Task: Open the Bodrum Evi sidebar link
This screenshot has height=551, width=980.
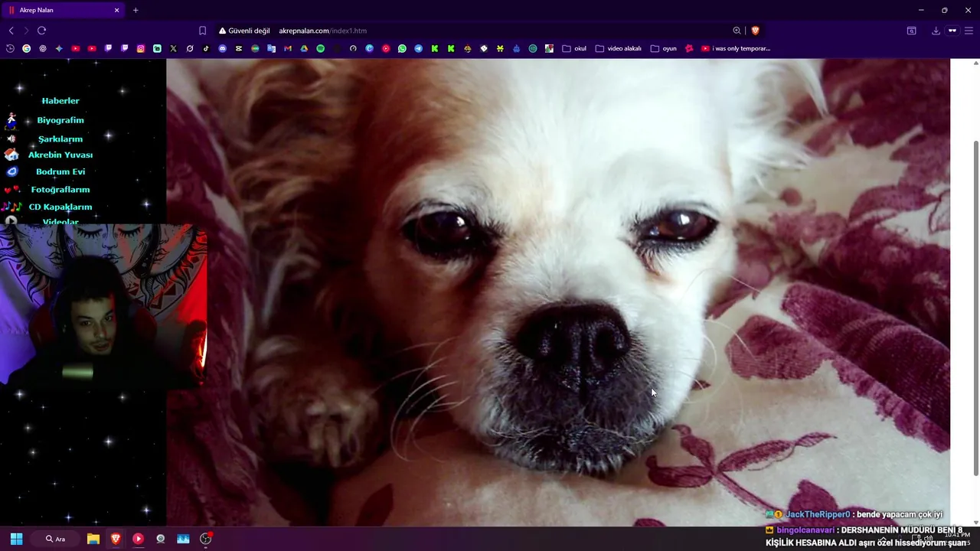Action: click(60, 171)
